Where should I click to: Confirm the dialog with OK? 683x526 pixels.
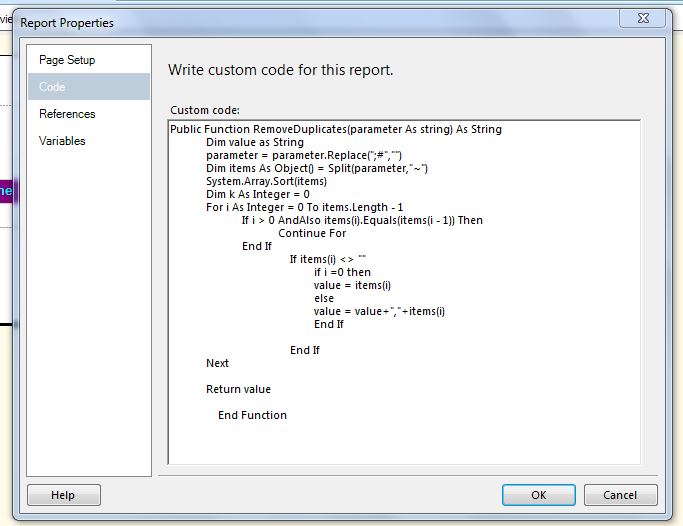click(538, 495)
